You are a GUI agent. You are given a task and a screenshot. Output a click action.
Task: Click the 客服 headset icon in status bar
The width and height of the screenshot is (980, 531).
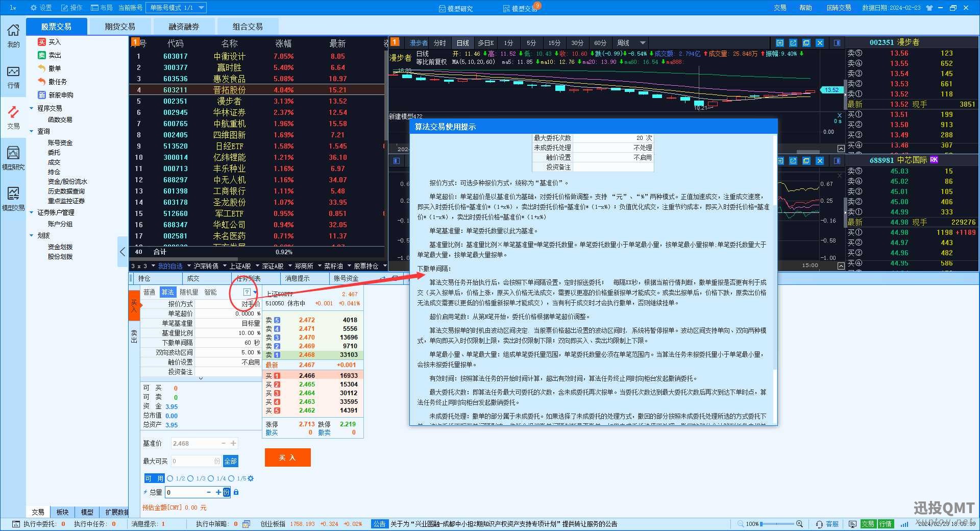[x=819, y=524]
